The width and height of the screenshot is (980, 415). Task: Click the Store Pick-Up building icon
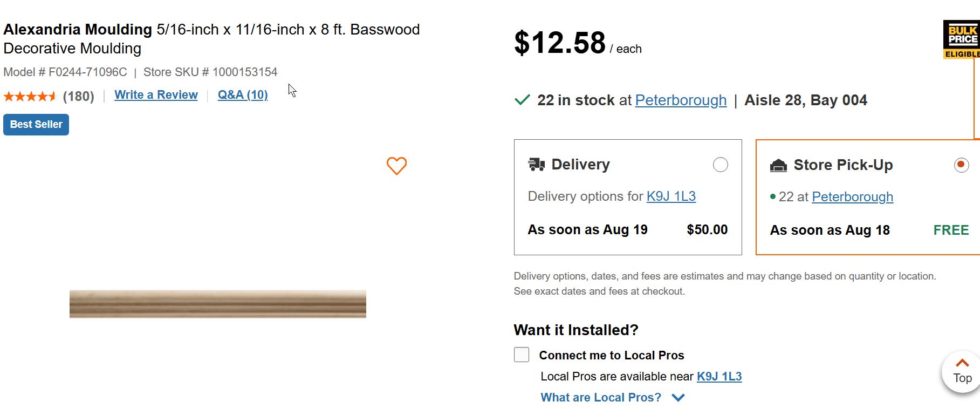pyautogui.click(x=778, y=165)
